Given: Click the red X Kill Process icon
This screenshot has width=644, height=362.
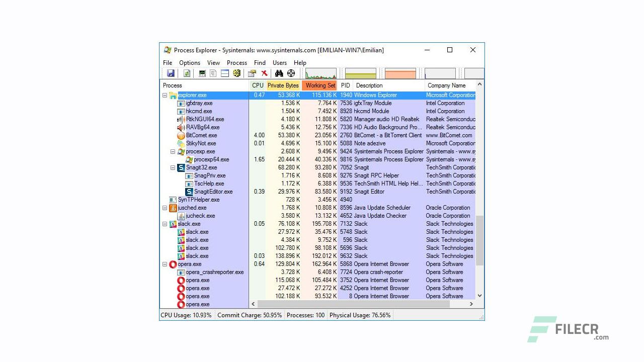Looking at the screenshot, I should 264,73.
